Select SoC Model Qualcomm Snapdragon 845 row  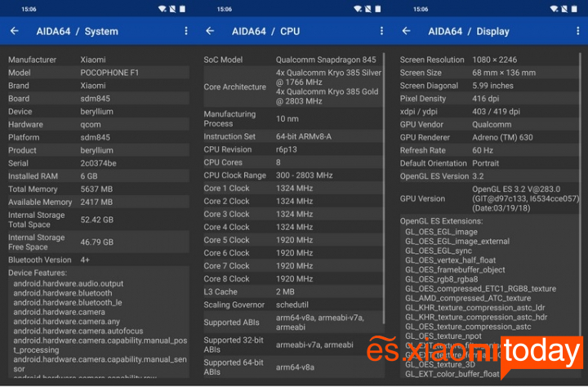coord(293,60)
